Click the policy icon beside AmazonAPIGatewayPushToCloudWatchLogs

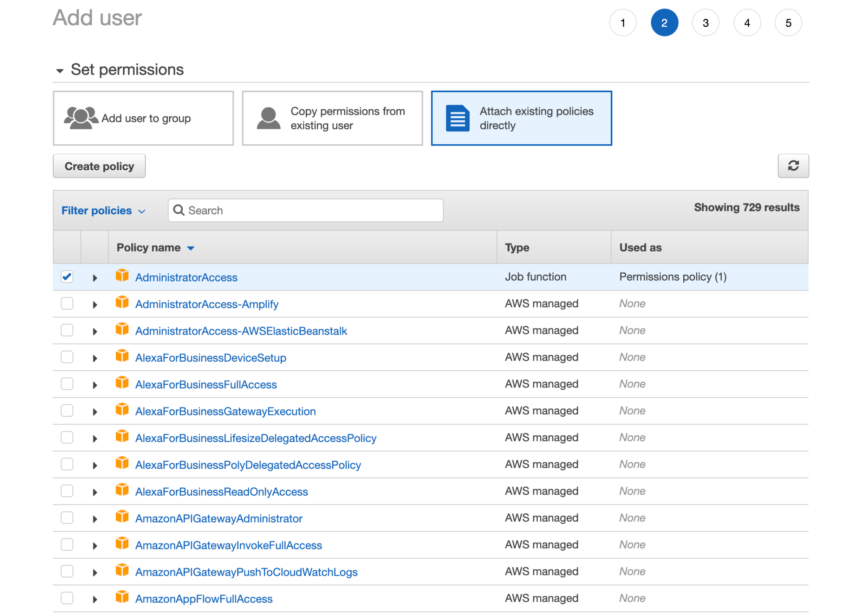[122, 571]
